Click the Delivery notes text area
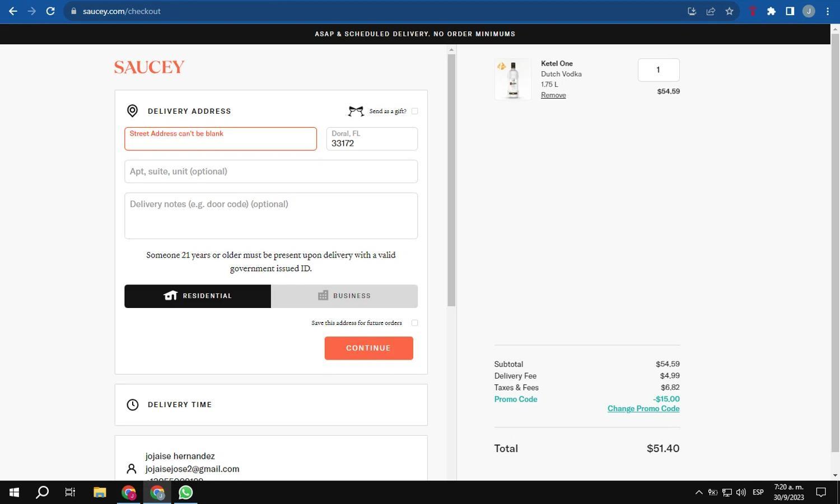The width and height of the screenshot is (840, 504). pos(271,216)
